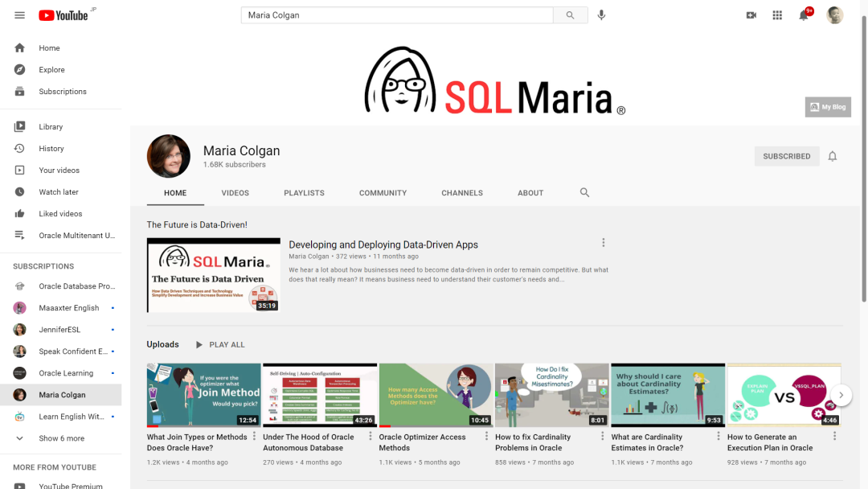Open the My Blog banner link
The height and width of the screenshot is (489, 868).
point(828,107)
